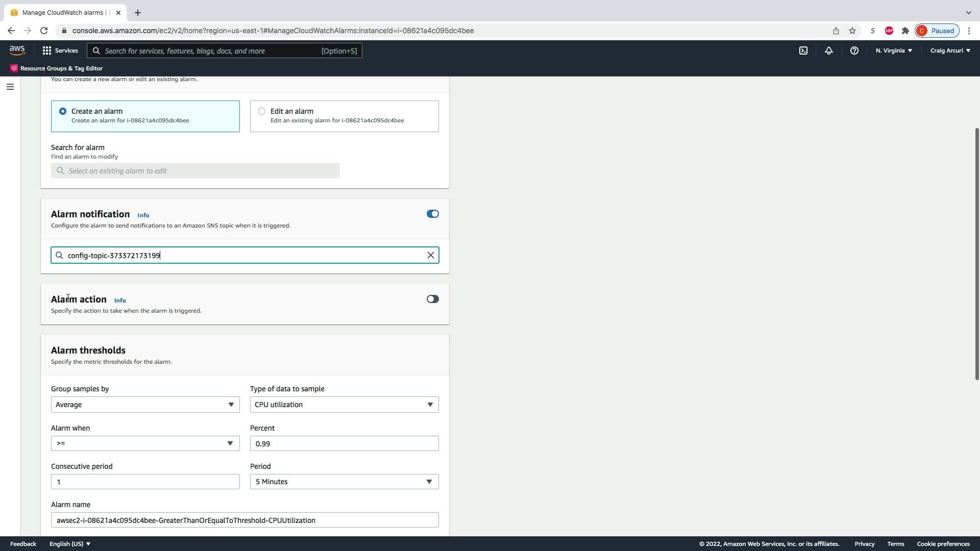980x551 pixels.
Task: Turn off Alarm notification toggle
Action: click(x=432, y=214)
